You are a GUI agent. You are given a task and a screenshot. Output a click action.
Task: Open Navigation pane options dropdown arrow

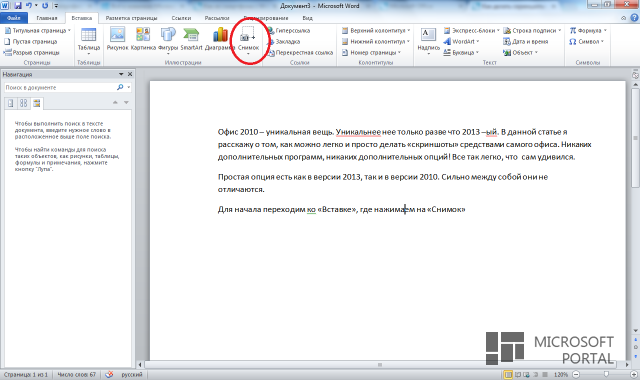pos(121,74)
